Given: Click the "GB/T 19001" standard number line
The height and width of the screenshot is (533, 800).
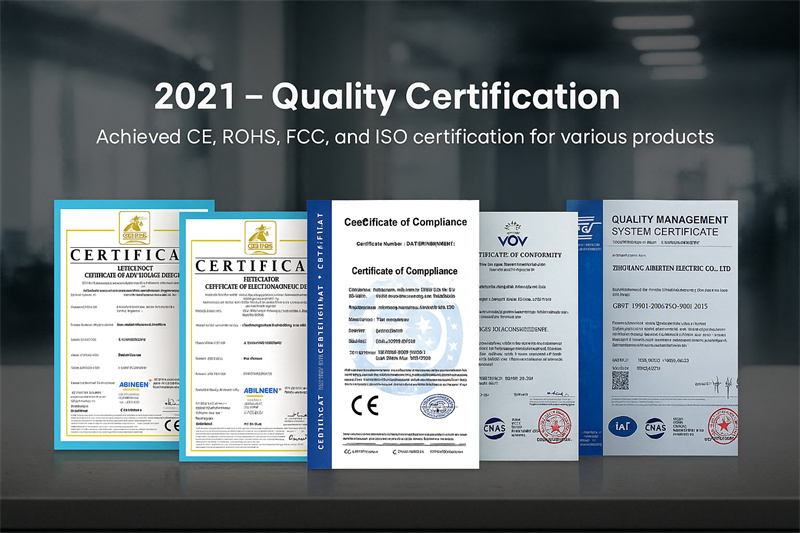Looking at the screenshot, I should (660, 306).
